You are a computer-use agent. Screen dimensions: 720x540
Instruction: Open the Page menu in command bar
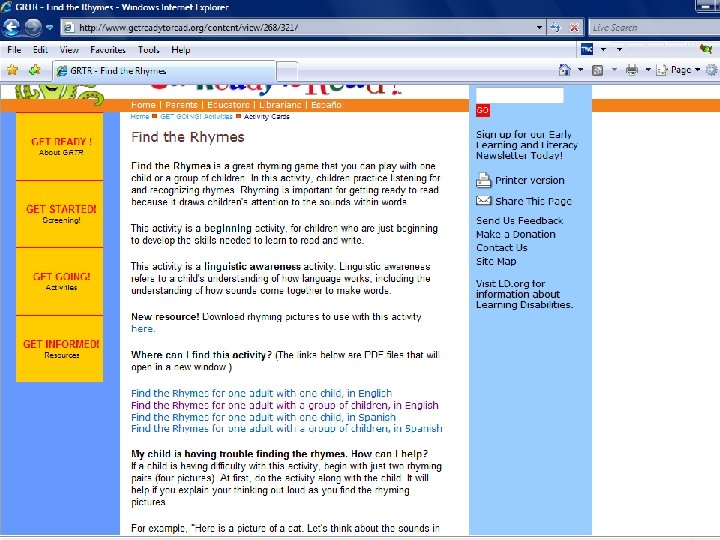[678, 70]
